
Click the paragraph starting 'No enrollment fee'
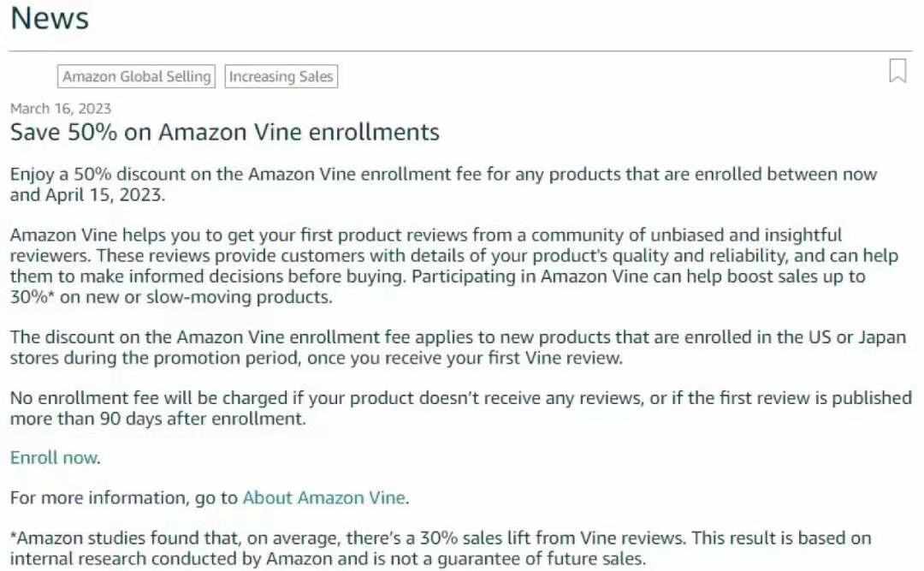(x=461, y=408)
